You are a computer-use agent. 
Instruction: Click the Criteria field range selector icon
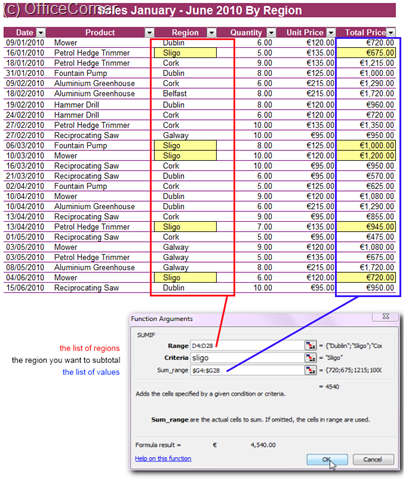(x=310, y=357)
